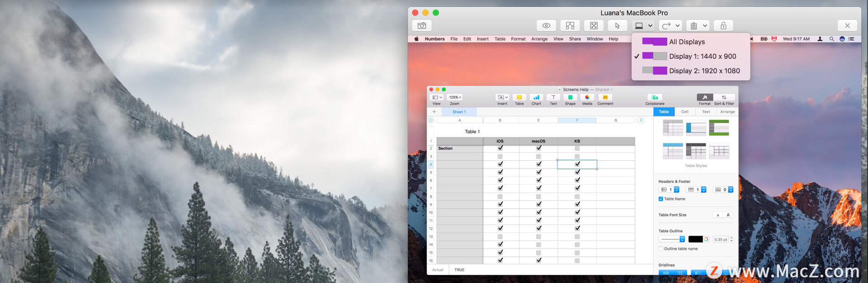
Task: Select the Sheet 1 tab
Action: [x=459, y=112]
